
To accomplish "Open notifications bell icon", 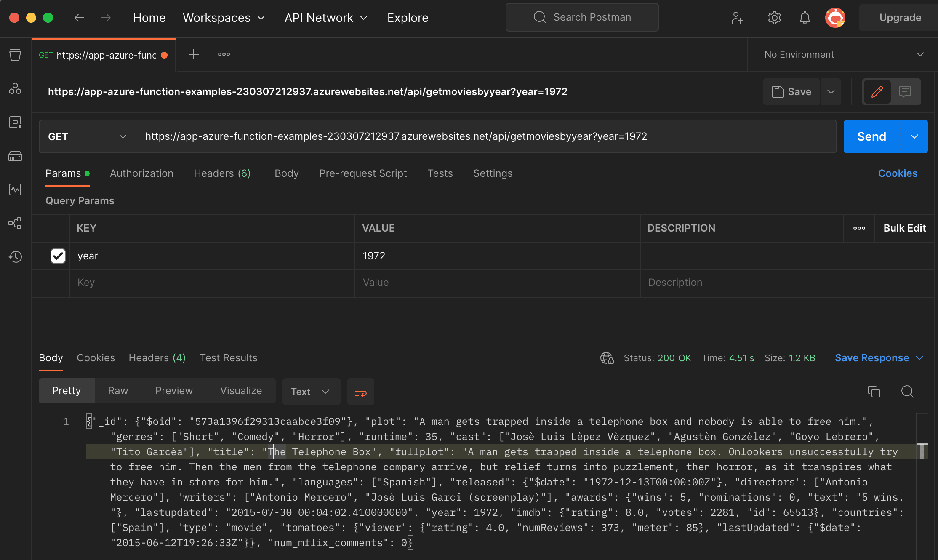I will pos(805,18).
